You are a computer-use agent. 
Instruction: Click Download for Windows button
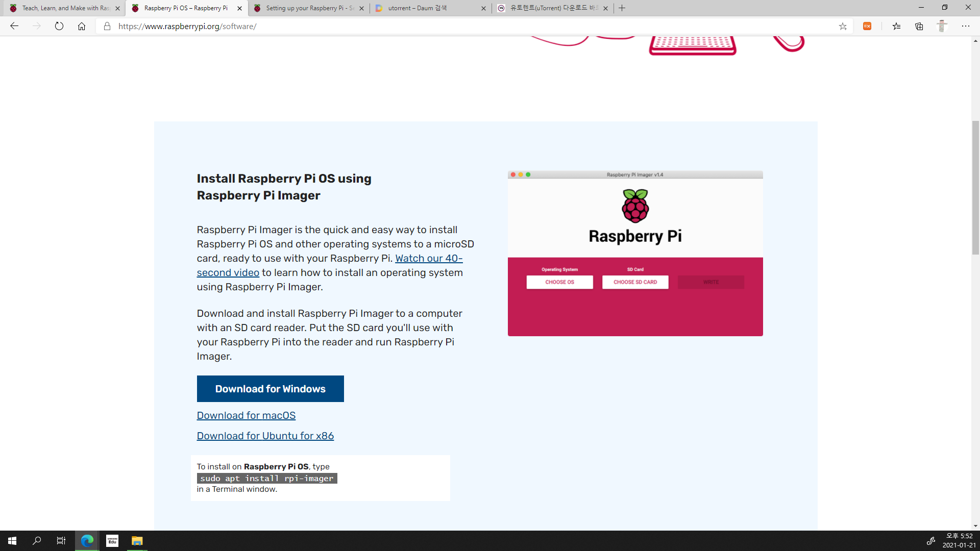click(x=270, y=389)
